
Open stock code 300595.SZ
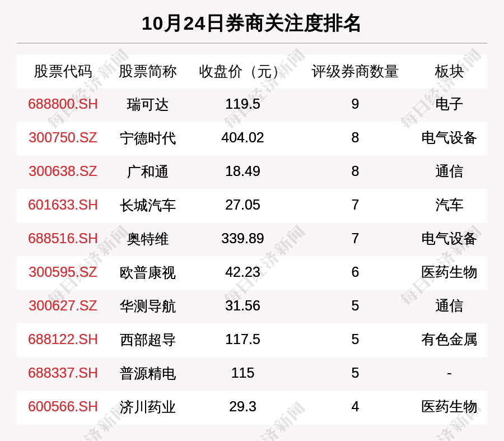coord(63,272)
